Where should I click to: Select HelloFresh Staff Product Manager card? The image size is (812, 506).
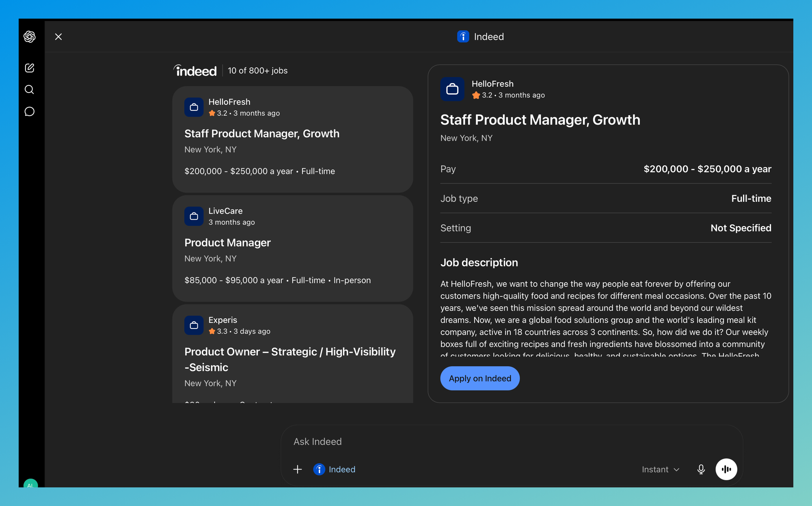click(293, 139)
